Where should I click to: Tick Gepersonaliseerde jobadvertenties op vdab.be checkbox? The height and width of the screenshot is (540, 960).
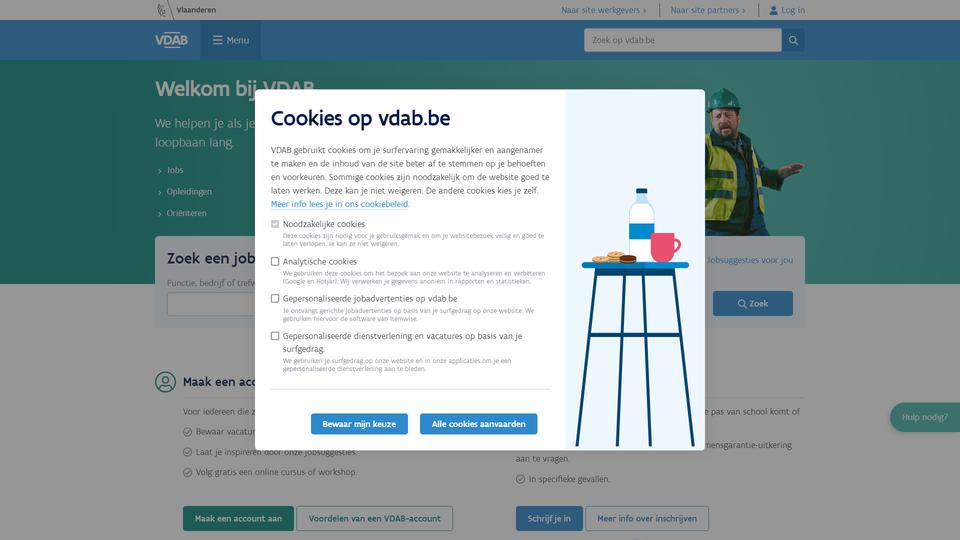click(x=275, y=299)
